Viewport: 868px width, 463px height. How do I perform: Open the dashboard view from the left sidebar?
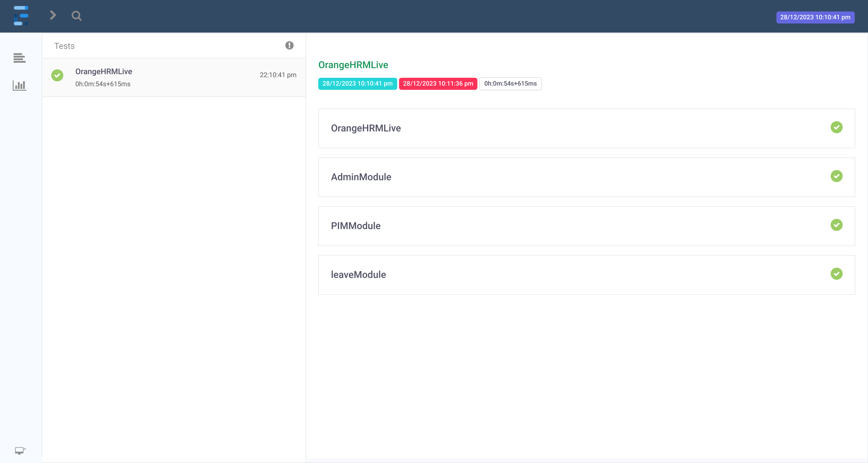coord(19,86)
